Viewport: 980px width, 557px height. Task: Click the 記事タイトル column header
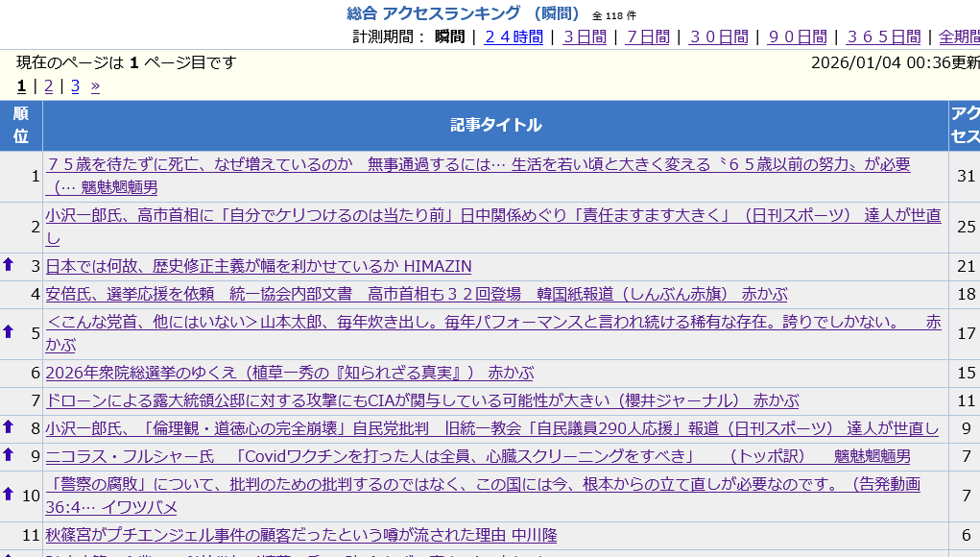[x=495, y=125]
